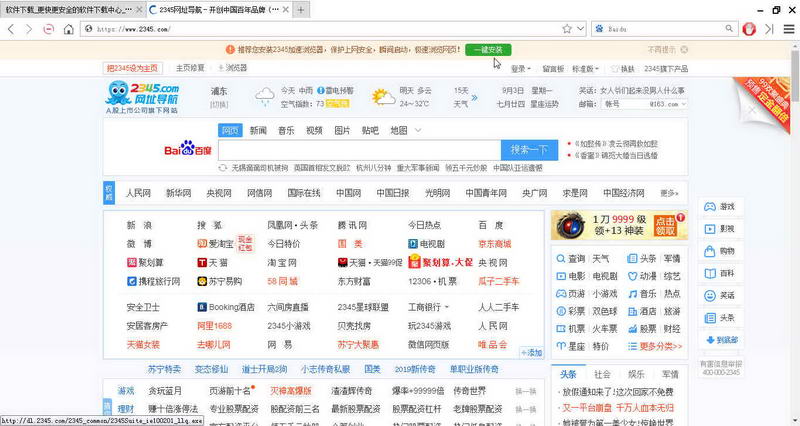This screenshot has width=800, height=426.
Task: Open the 京东商城 link
Action: click(494, 244)
